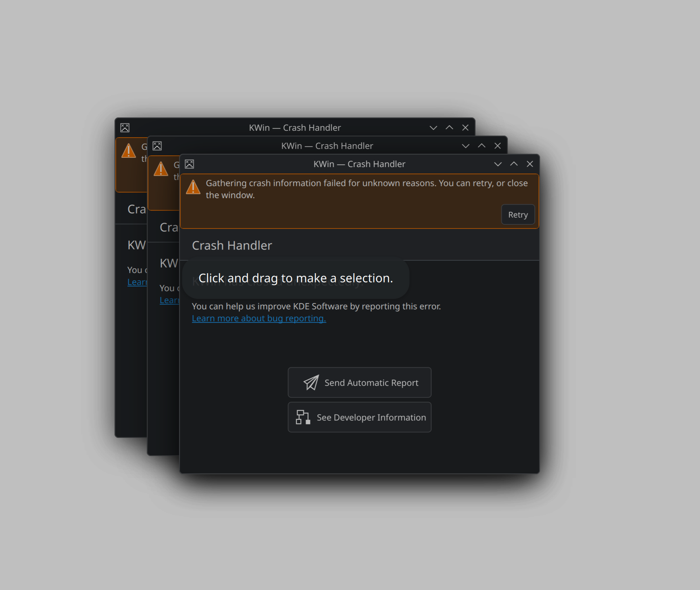The width and height of the screenshot is (700, 590).
Task: Click the warning triangle icon in the middle window
Action: 161,169
